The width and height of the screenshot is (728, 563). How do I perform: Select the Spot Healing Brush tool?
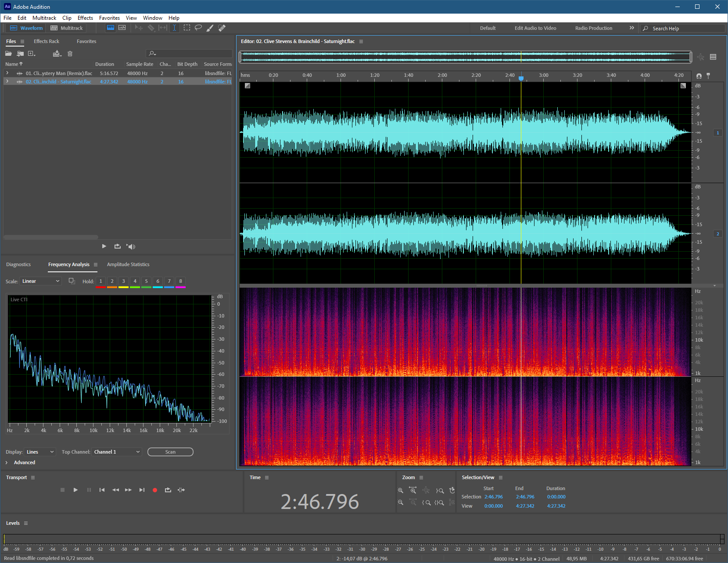222,28
